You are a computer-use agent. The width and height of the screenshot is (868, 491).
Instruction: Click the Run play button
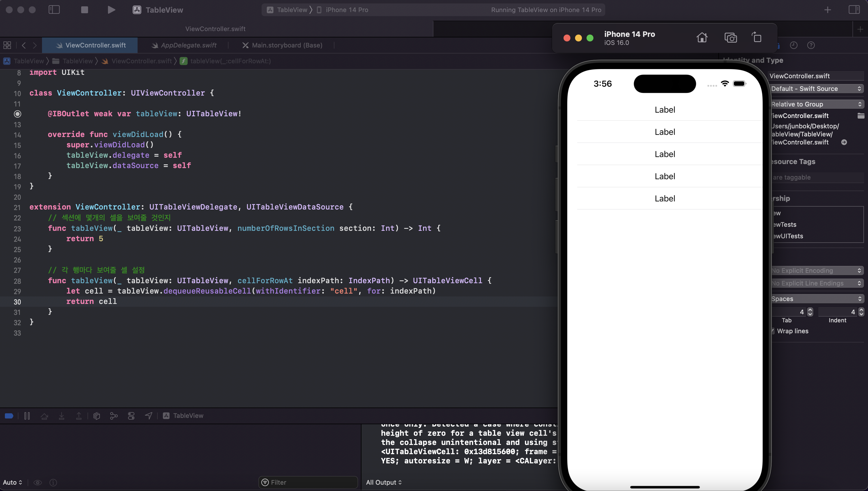click(x=111, y=10)
